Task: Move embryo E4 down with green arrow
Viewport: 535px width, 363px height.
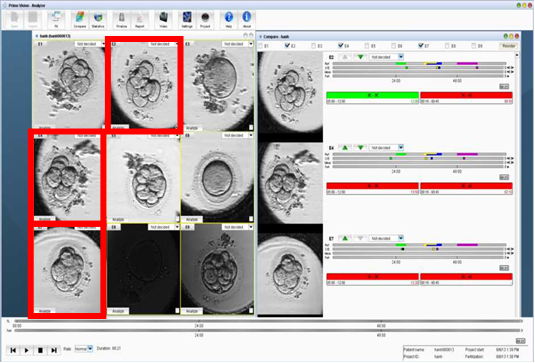Action: (x=360, y=148)
